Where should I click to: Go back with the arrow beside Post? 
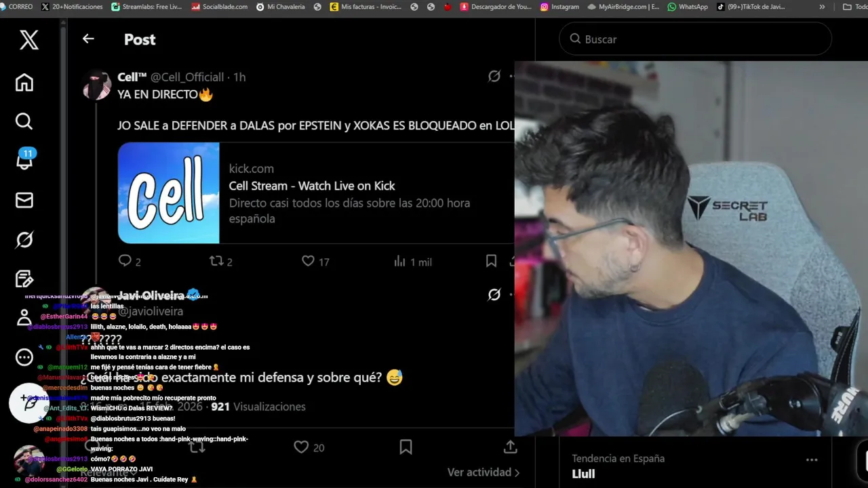[x=88, y=39]
